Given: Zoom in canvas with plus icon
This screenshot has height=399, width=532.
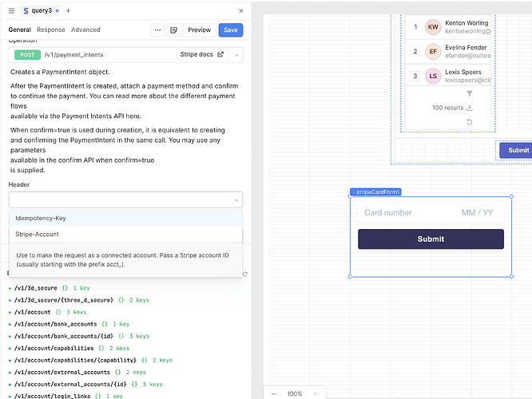Looking at the screenshot, I should tap(316, 393).
